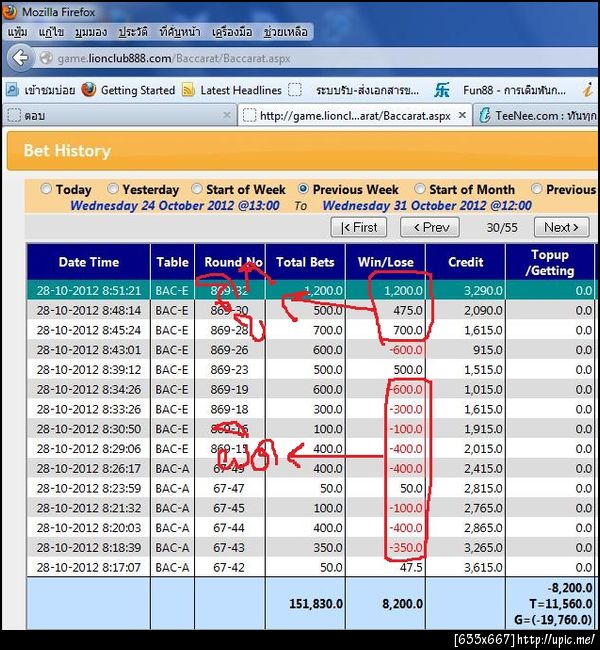Click the Table column header
Viewport: 600px width, 650px height.
click(x=172, y=262)
